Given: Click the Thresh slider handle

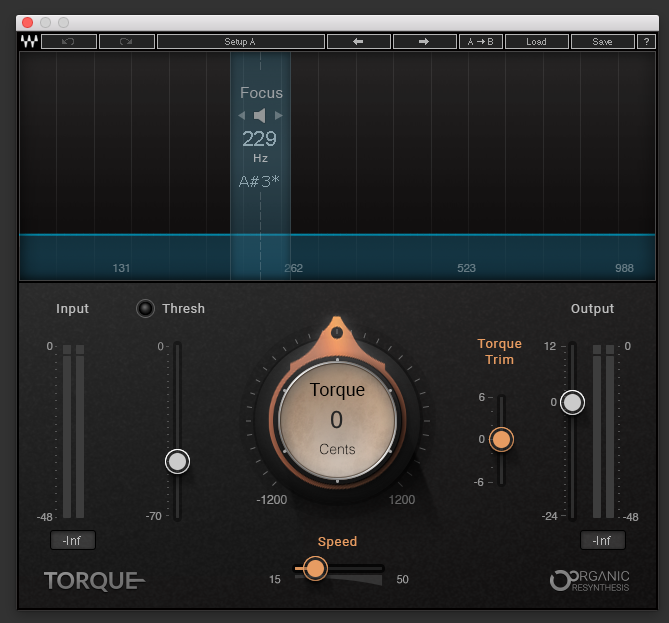Looking at the screenshot, I should [x=177, y=461].
